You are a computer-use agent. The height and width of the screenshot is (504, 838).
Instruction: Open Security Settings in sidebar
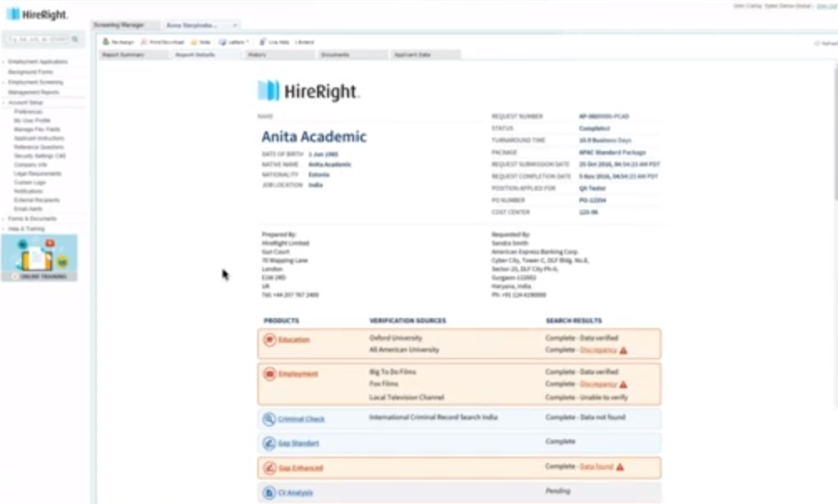click(39, 155)
